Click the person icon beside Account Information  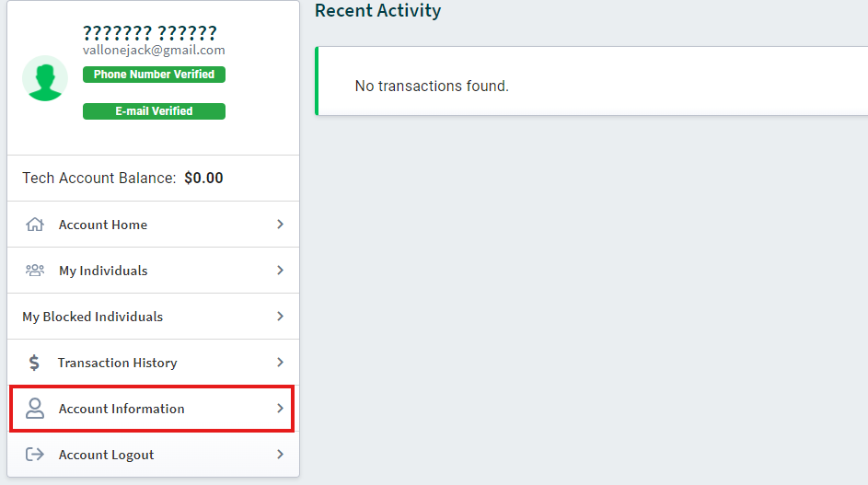pyautogui.click(x=35, y=409)
